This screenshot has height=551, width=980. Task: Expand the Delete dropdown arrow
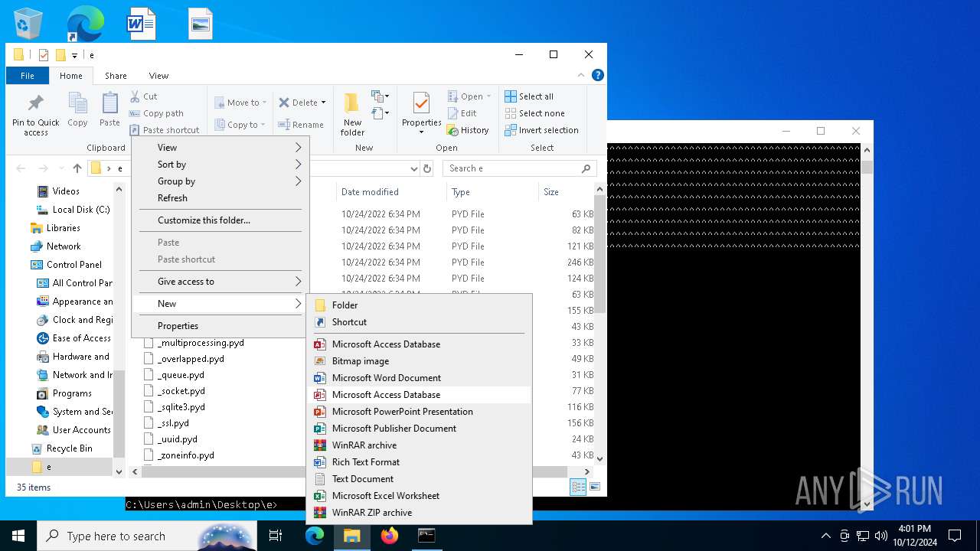[323, 103]
